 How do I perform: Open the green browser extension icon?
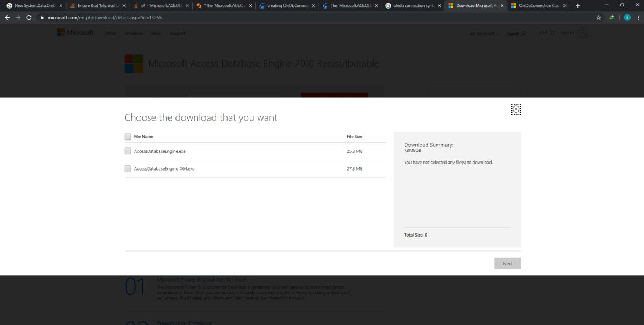click(x=612, y=17)
